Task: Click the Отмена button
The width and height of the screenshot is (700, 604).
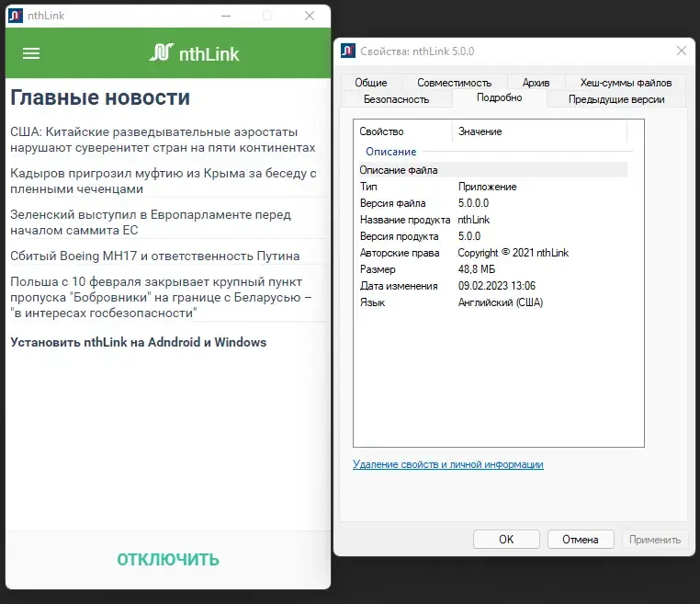Action: pyautogui.click(x=581, y=540)
